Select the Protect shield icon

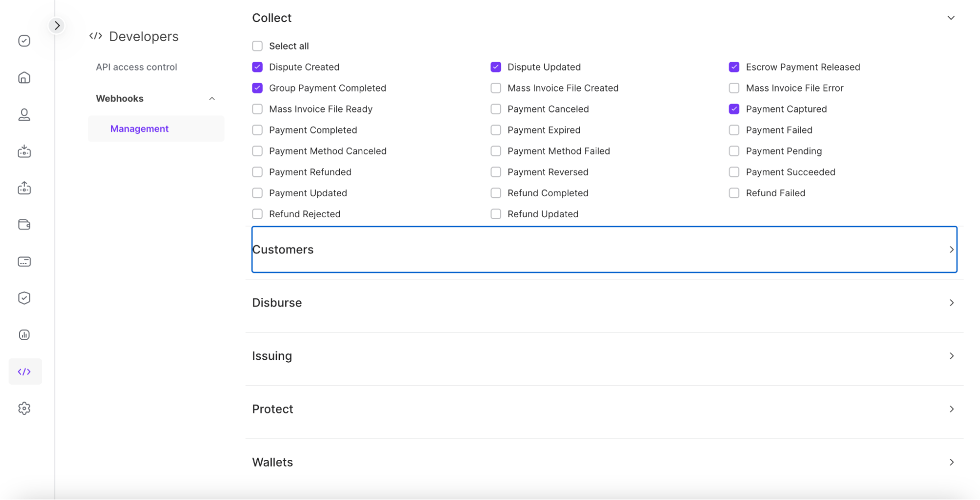[24, 298]
